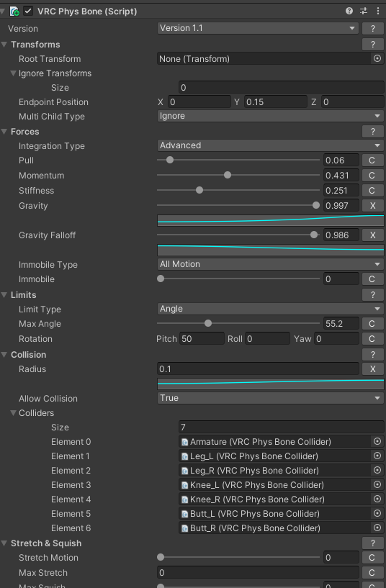Enable curve for Stiffness with C button
Screen dimensions: 386x588
pos(372,191)
